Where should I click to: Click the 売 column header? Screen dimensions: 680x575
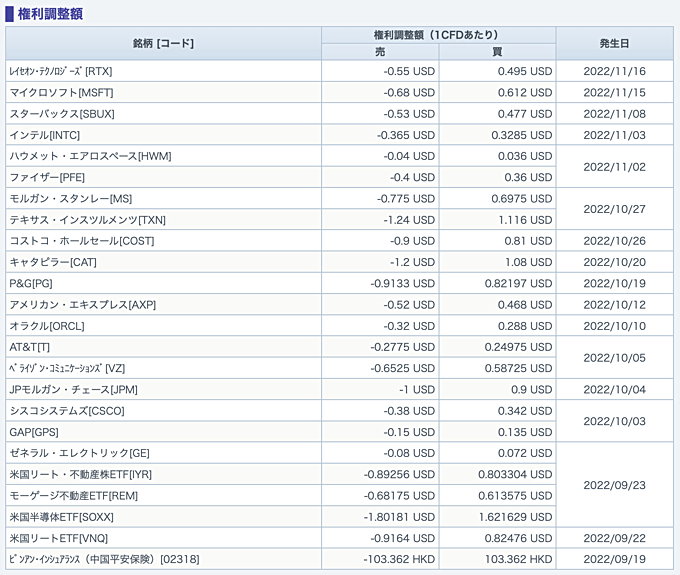click(x=380, y=52)
